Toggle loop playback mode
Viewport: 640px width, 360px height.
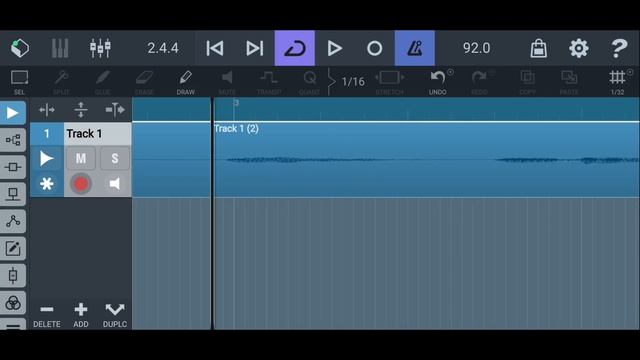tap(295, 48)
